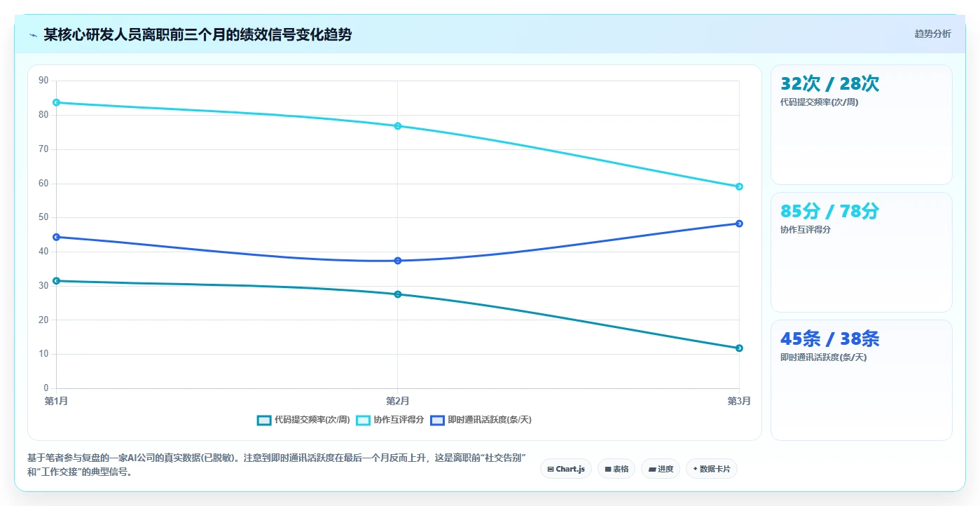Select 协作互评得分 data point at 第1月
The width and height of the screenshot is (980, 506).
tap(56, 102)
